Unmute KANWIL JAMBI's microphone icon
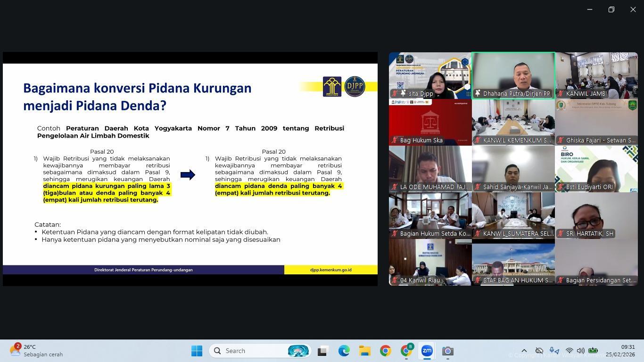Viewport: 644px width, 362px height. 561,93
